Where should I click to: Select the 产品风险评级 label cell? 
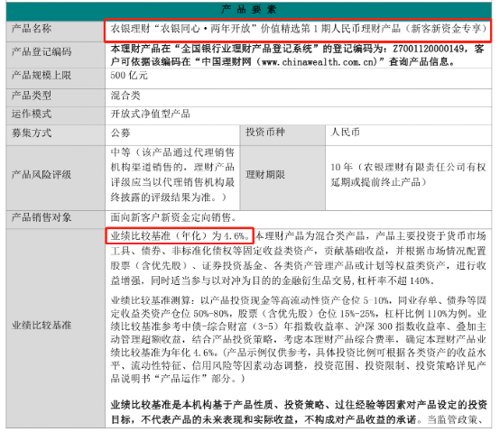coord(55,178)
